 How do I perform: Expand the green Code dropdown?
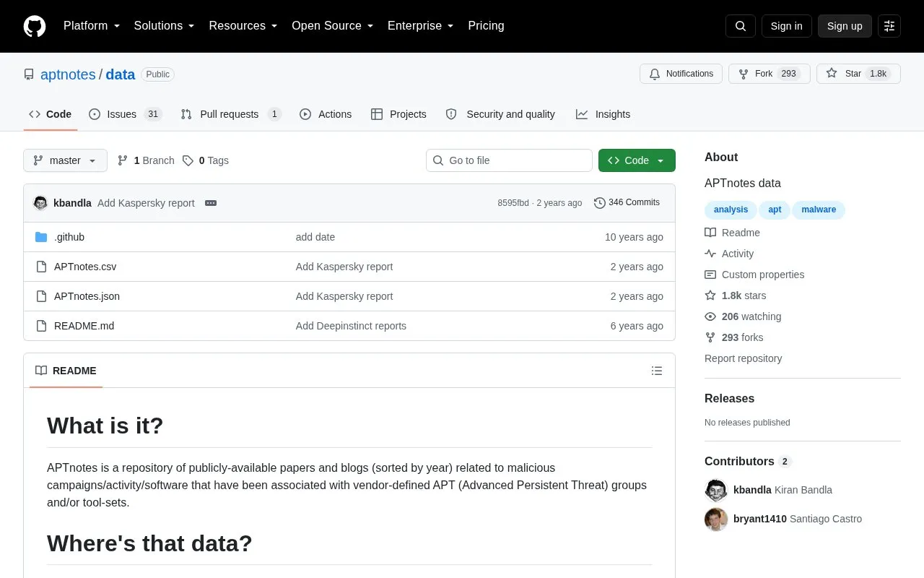coord(637,160)
